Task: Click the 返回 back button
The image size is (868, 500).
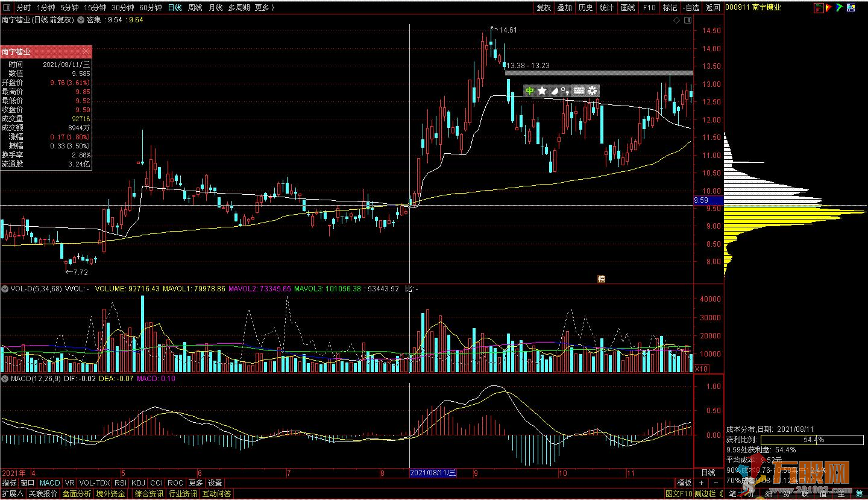Action: (x=713, y=7)
